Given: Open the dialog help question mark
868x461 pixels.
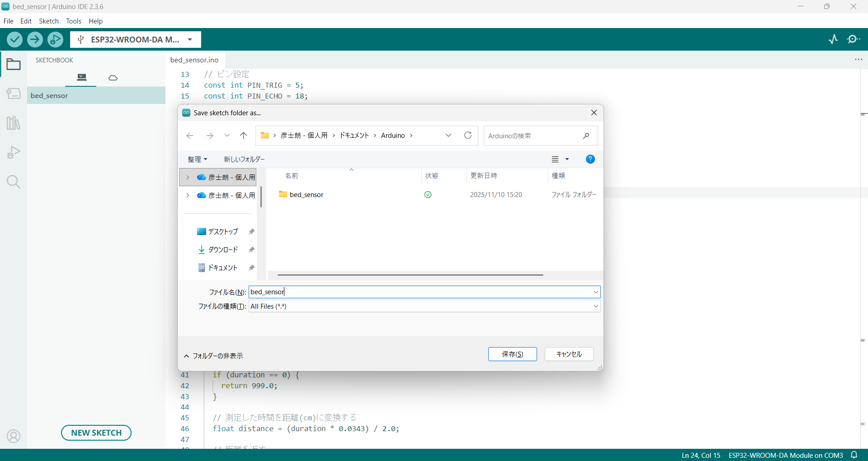Looking at the screenshot, I should (x=590, y=159).
